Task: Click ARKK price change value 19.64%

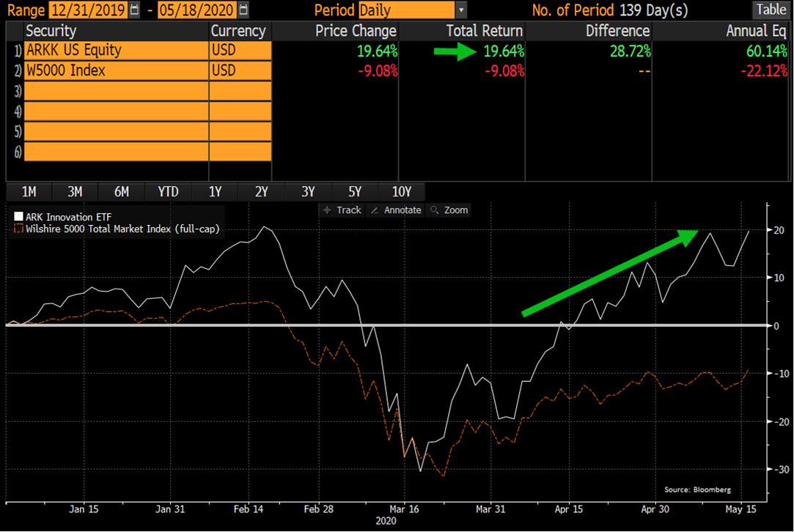Action: click(377, 51)
